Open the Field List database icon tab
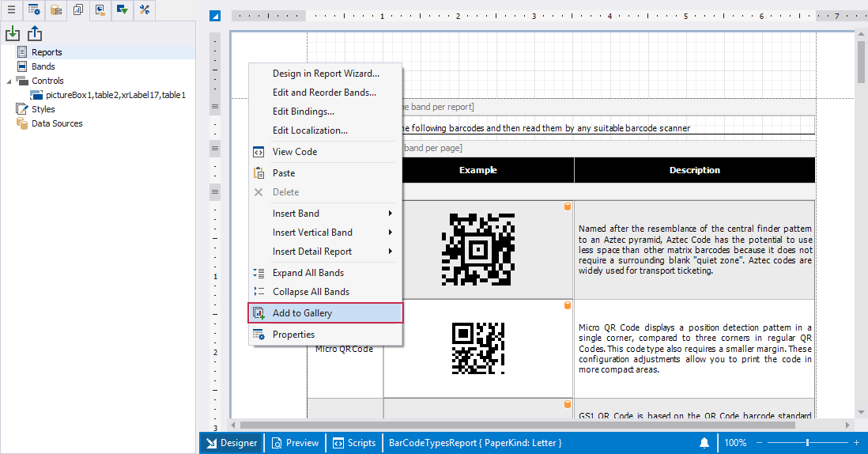The image size is (868, 454). coord(55,10)
